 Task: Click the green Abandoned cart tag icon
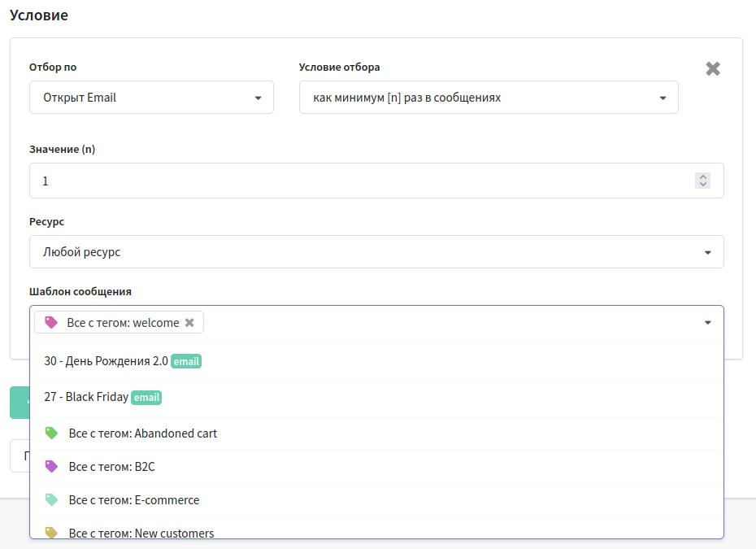[x=51, y=434]
